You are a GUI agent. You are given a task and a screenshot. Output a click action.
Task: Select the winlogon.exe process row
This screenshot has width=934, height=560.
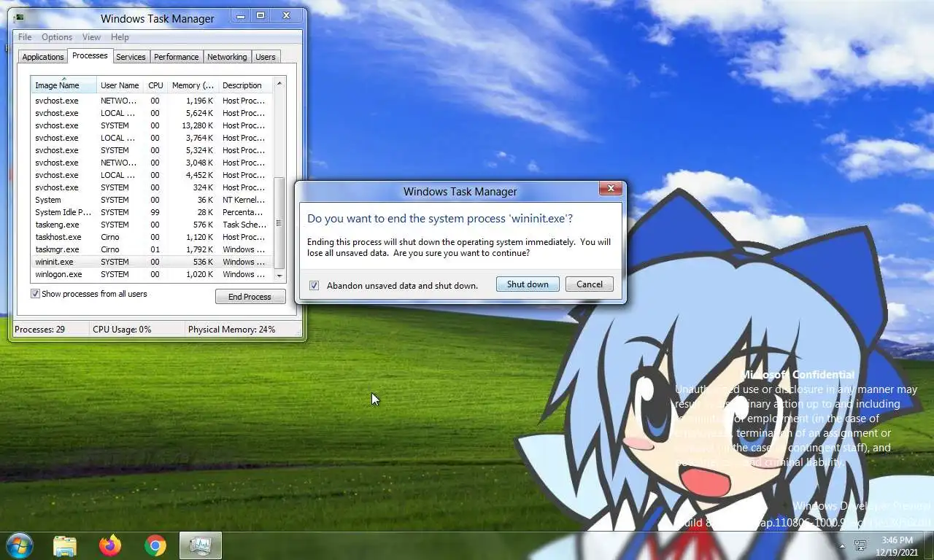tap(151, 274)
